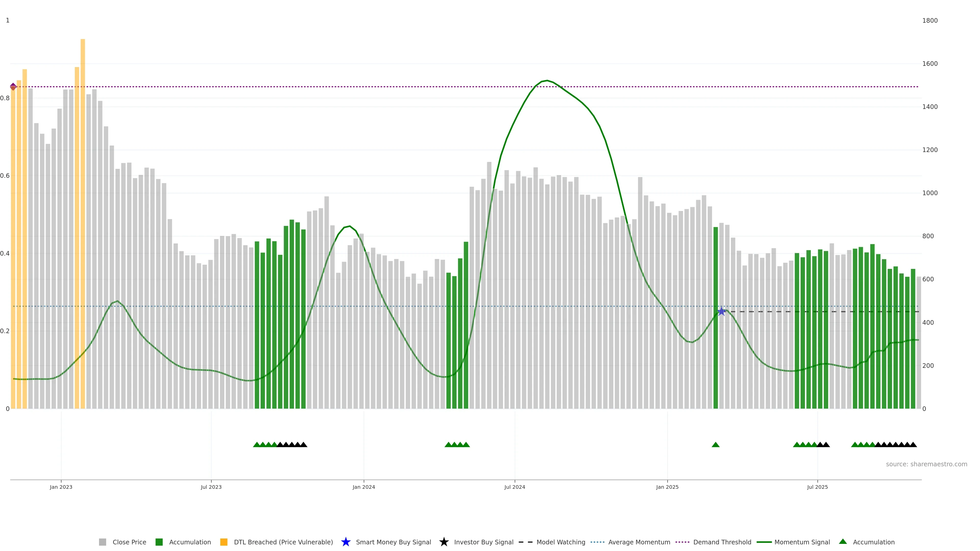Click the peak of the green momentum curve
This screenshot has height=551, width=980.
(547, 81)
